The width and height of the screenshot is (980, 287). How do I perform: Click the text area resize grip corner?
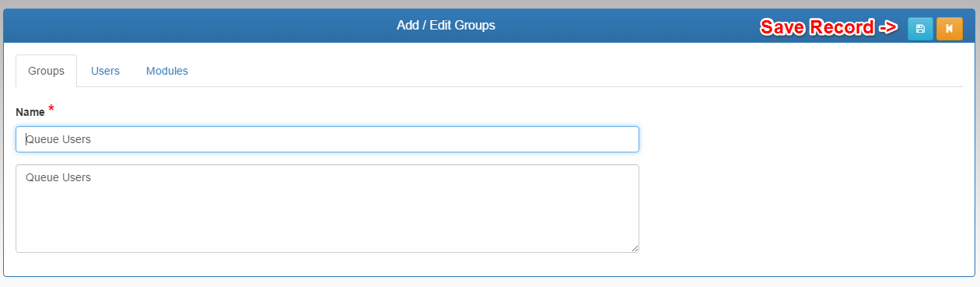pos(634,247)
